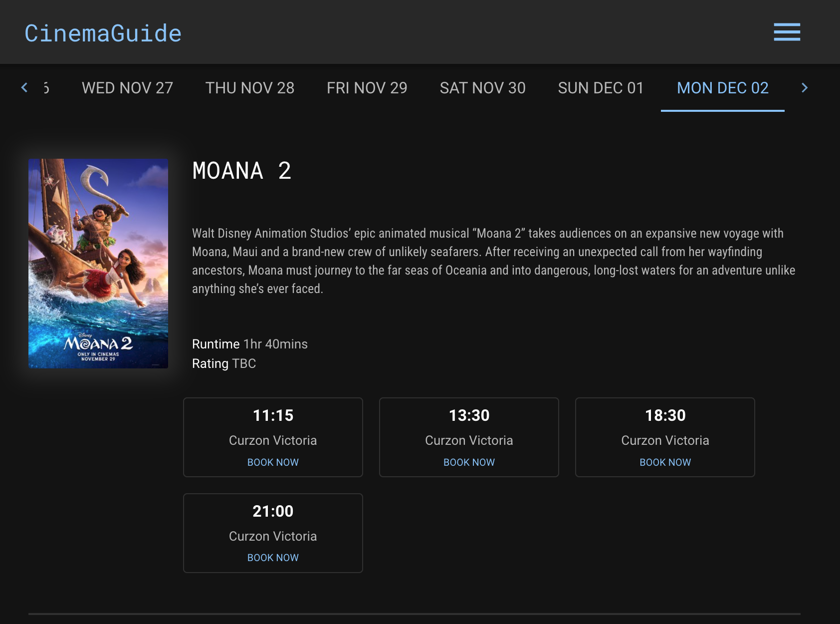Image resolution: width=840 pixels, height=624 pixels.
Task: Open the hamburger menu icon
Action: 787,32
